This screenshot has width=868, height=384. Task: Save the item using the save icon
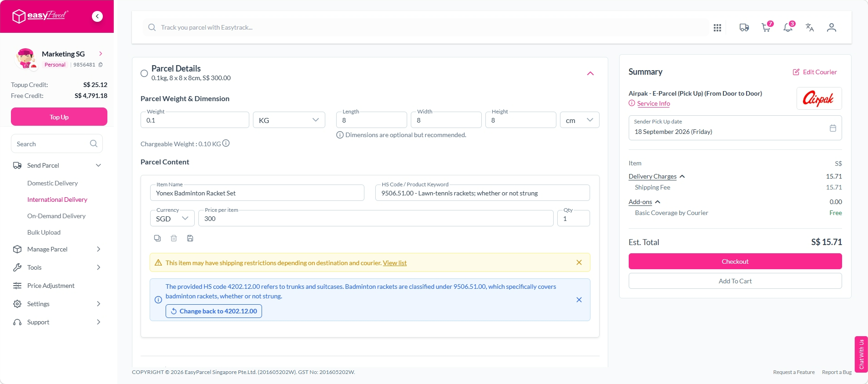click(190, 238)
